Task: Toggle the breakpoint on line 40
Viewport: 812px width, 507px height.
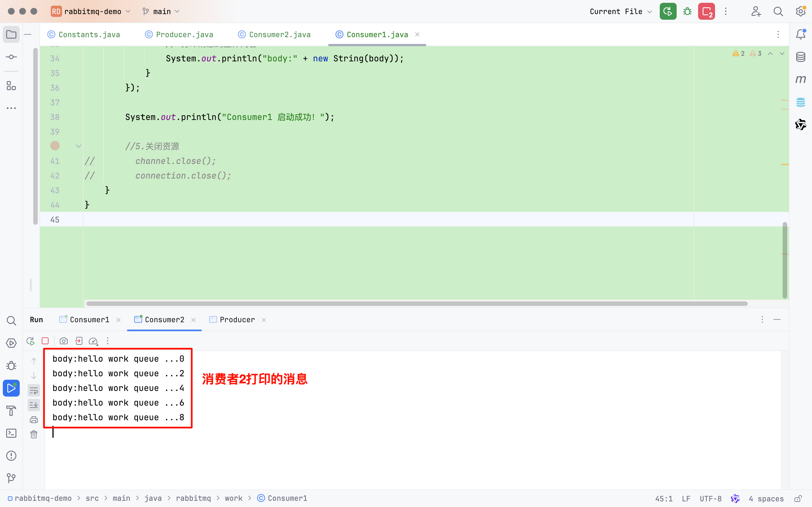Action: click(x=55, y=146)
